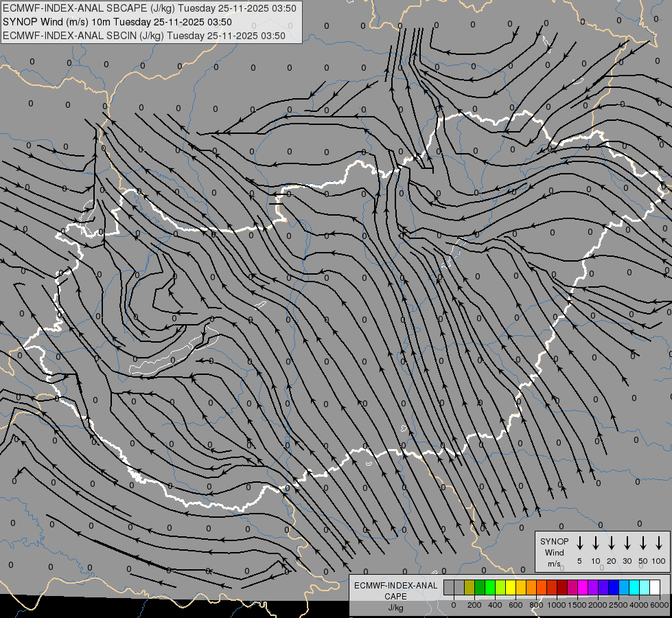Click the '20' label in wind legend
672x618 pixels.
pyautogui.click(x=612, y=561)
